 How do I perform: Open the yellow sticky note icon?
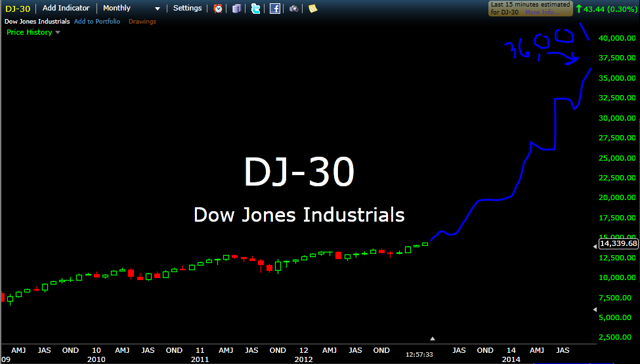tap(312, 8)
